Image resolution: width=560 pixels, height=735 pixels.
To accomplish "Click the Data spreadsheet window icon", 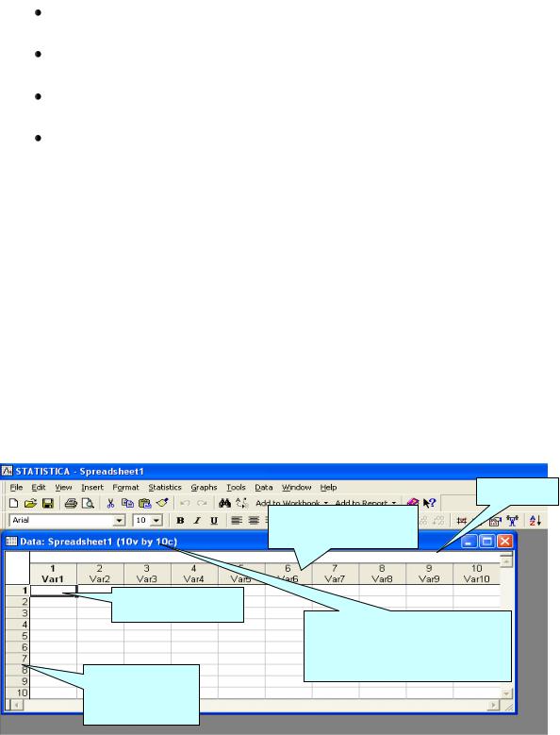I will [11, 542].
